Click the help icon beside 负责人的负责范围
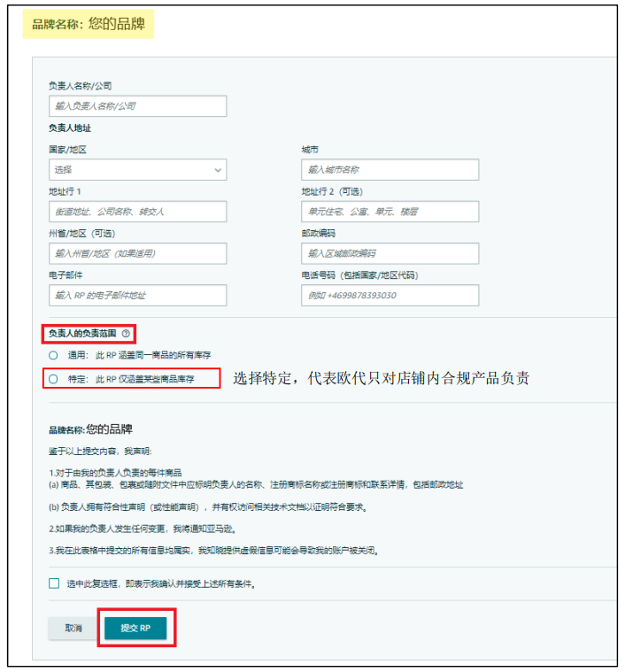Viewport: 625px width, 672px height. click(x=126, y=334)
